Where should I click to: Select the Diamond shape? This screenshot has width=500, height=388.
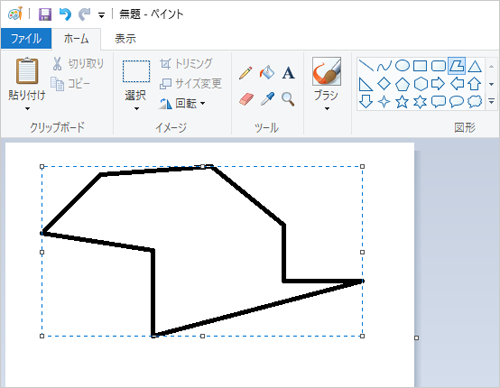click(x=384, y=83)
